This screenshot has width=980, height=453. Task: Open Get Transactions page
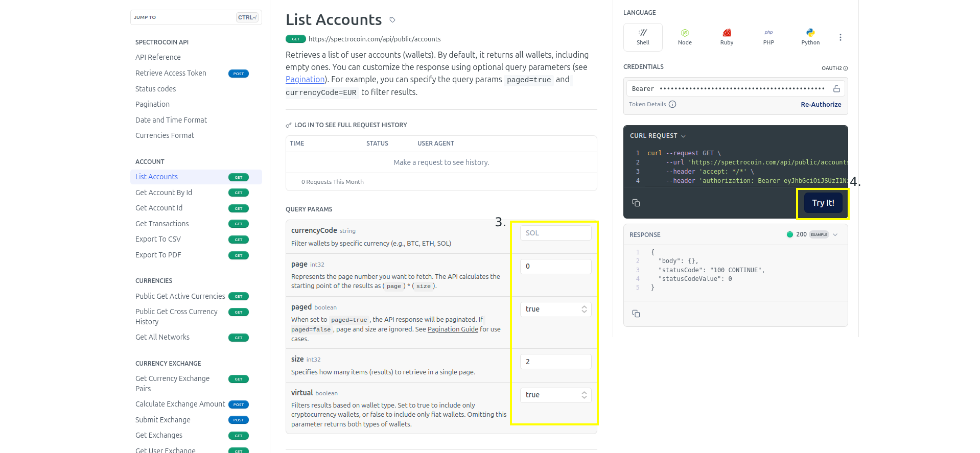[192, 224]
